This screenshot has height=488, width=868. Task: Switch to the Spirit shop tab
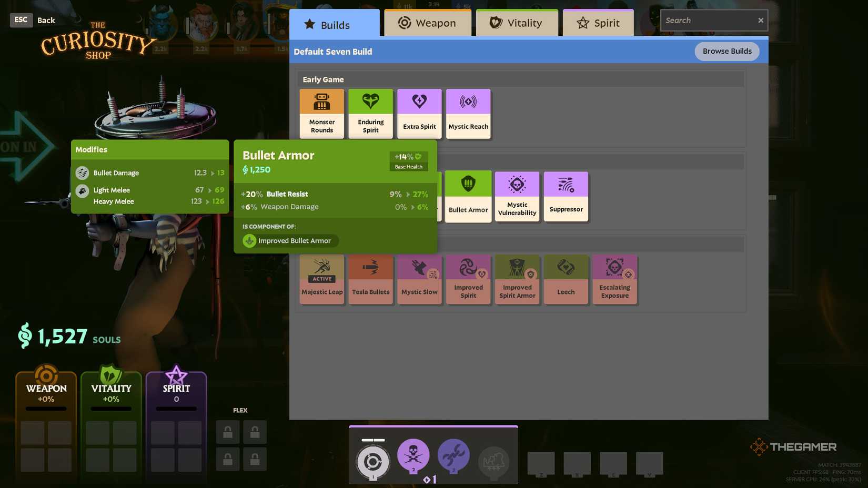598,23
